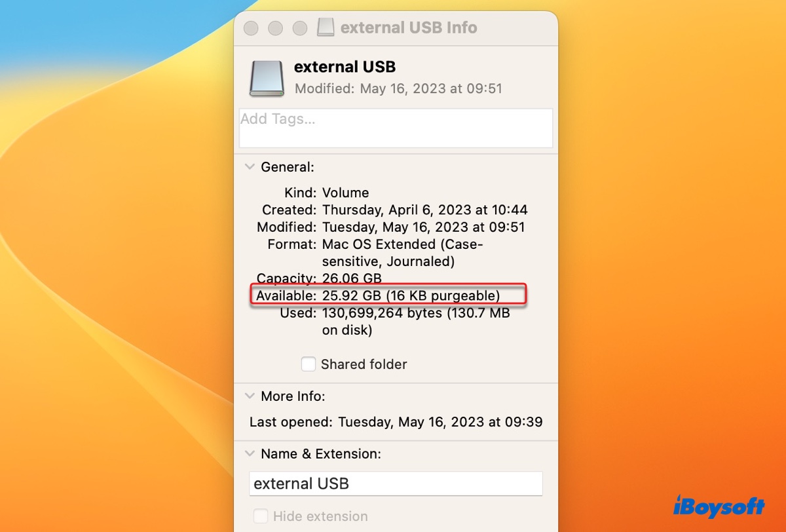Click the Add Tags field
This screenshot has width=786, height=532.
[x=396, y=128]
